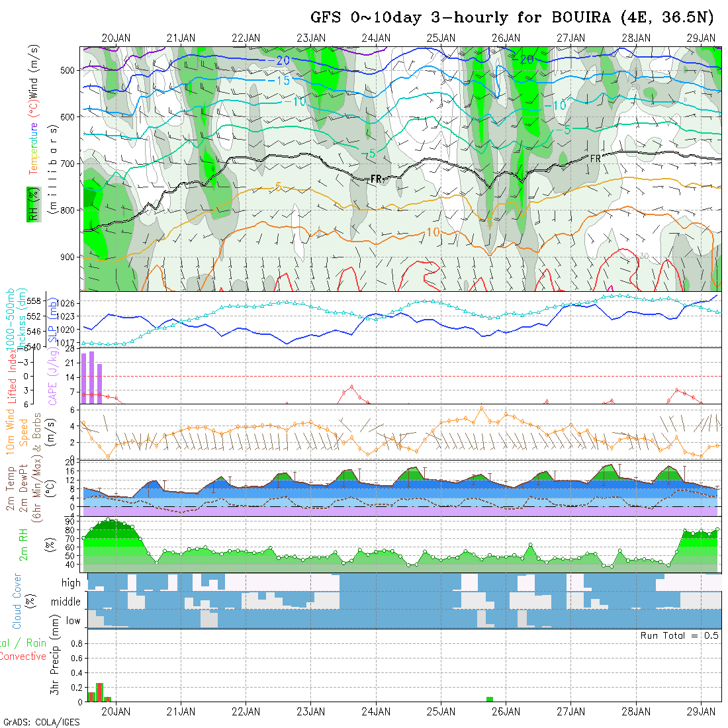Click the "high" cloud cover row label
The height and width of the screenshot is (728, 728).
[x=71, y=583]
